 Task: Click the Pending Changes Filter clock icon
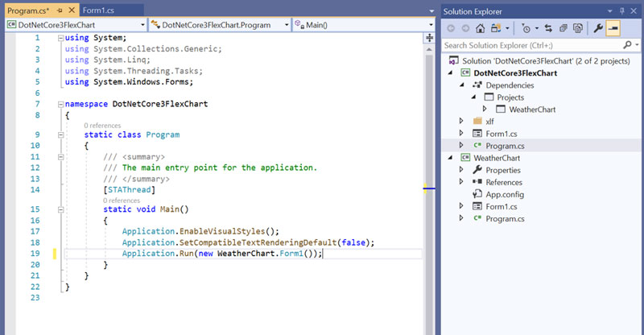(526, 28)
